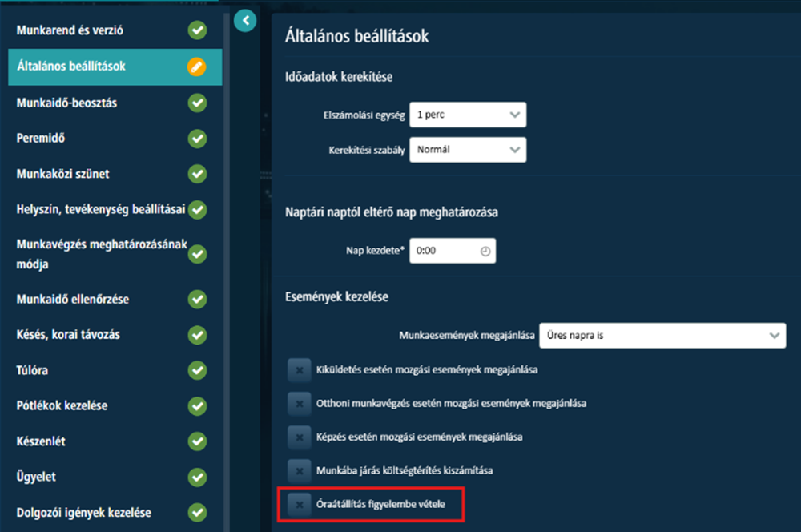Click the orange pencil icon on Általános beállítások
The height and width of the screenshot is (532, 801).
click(197, 66)
